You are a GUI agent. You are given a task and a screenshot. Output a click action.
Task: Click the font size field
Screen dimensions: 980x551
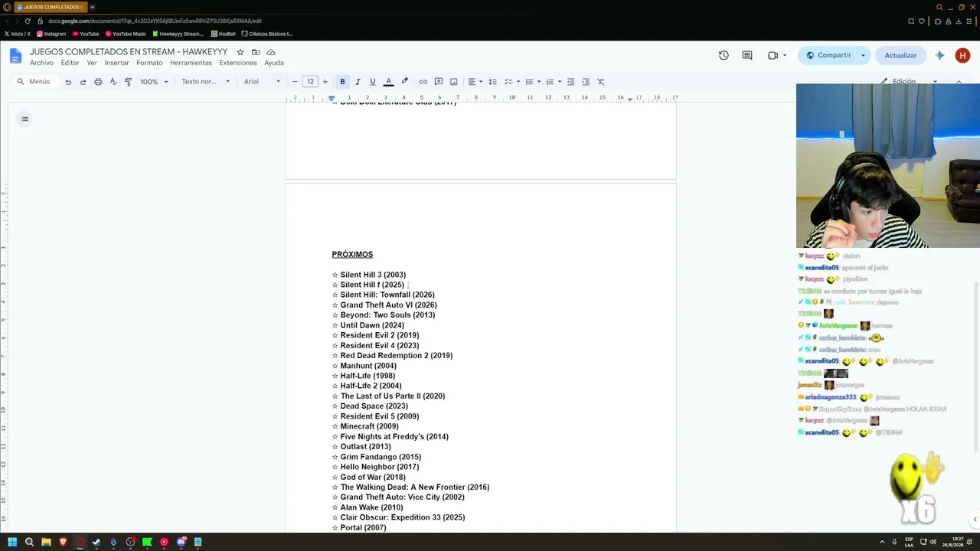point(310,82)
